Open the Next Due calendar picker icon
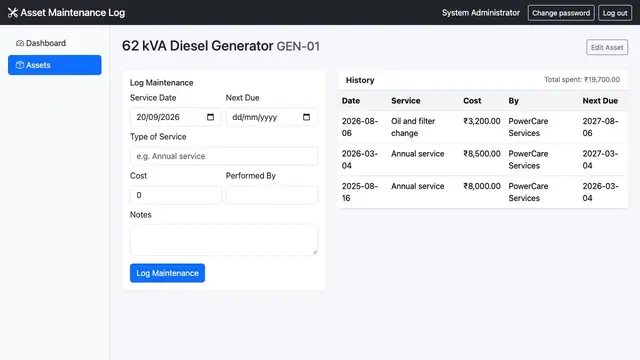The height and width of the screenshot is (360, 640). click(306, 117)
